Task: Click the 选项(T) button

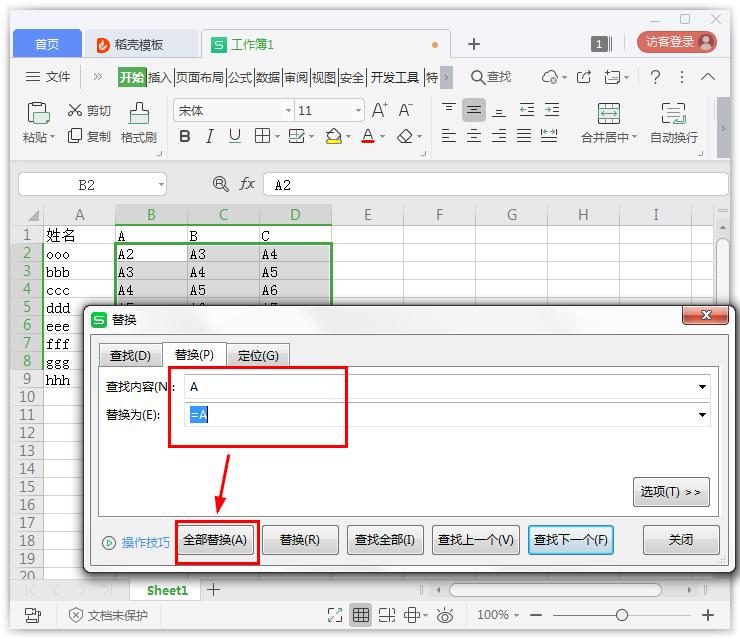Action: 670,492
